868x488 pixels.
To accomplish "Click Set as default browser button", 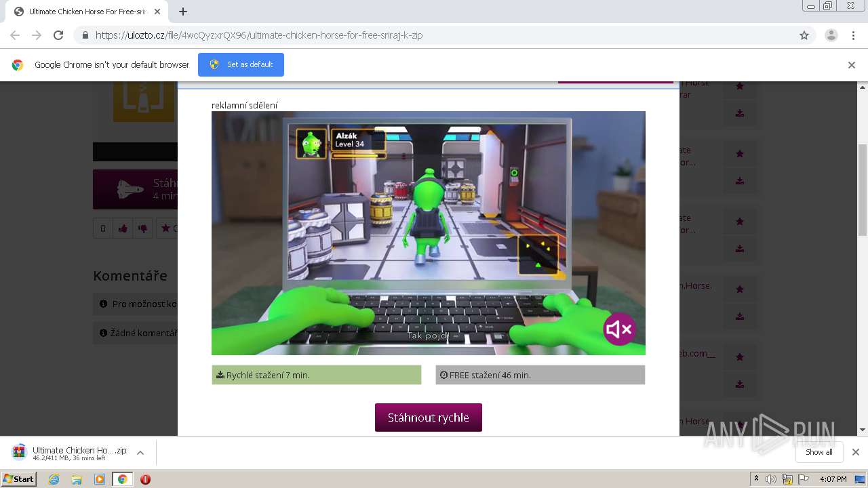I will tap(241, 64).
